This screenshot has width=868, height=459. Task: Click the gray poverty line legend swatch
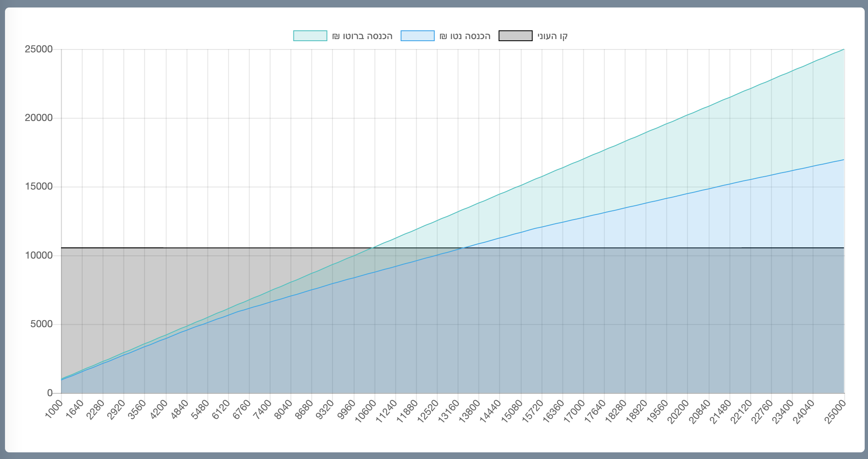click(515, 36)
